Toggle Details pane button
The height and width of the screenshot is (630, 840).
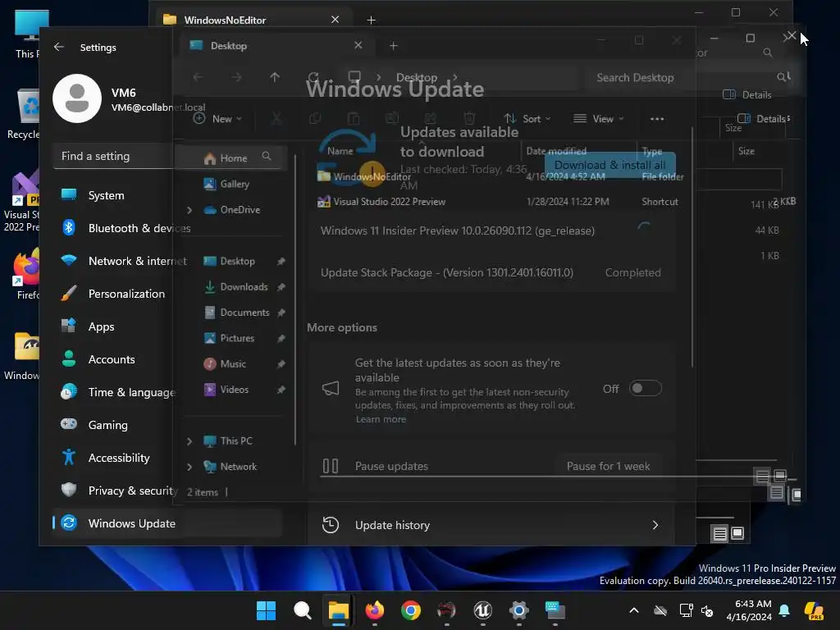(x=763, y=119)
